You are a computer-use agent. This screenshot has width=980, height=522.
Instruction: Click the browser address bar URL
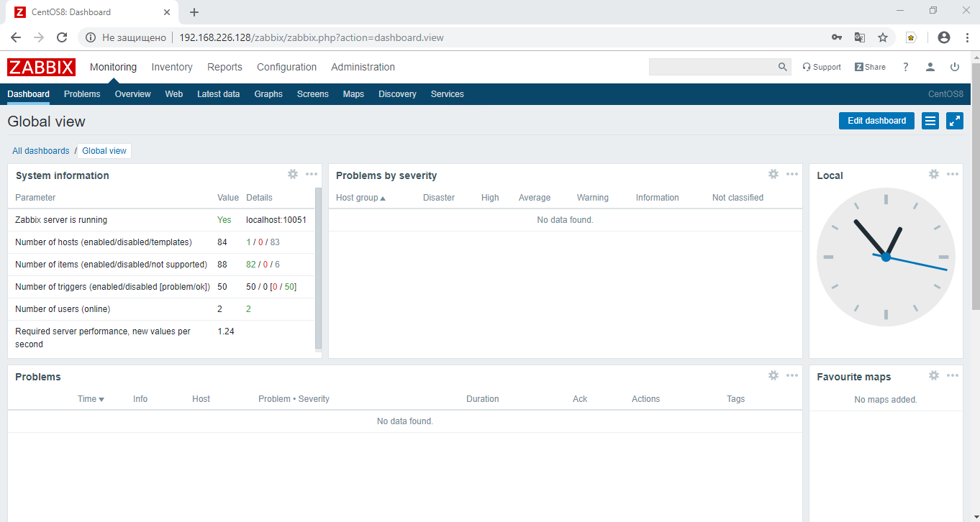tap(312, 37)
